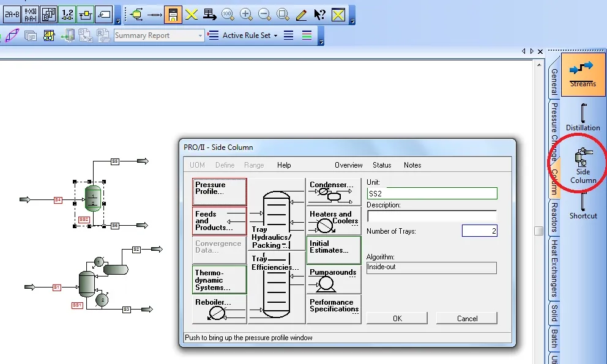This screenshot has width=607, height=364.
Task: Open Performance Specifications
Action: point(333,309)
